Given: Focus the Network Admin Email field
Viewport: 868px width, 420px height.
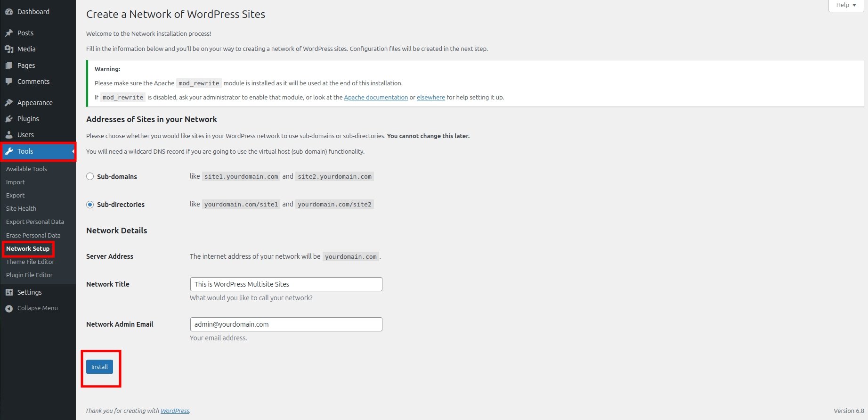Looking at the screenshot, I should click(x=286, y=324).
